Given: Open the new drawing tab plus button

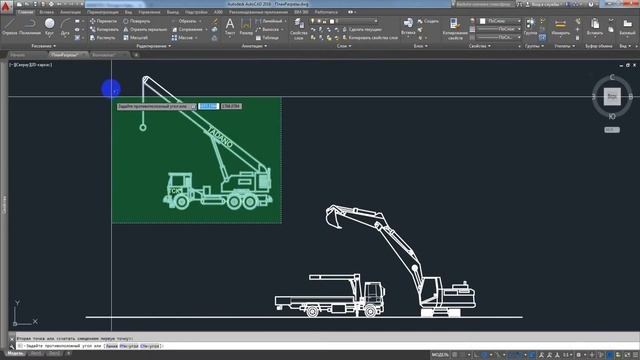Looking at the screenshot, I should point(136,55).
